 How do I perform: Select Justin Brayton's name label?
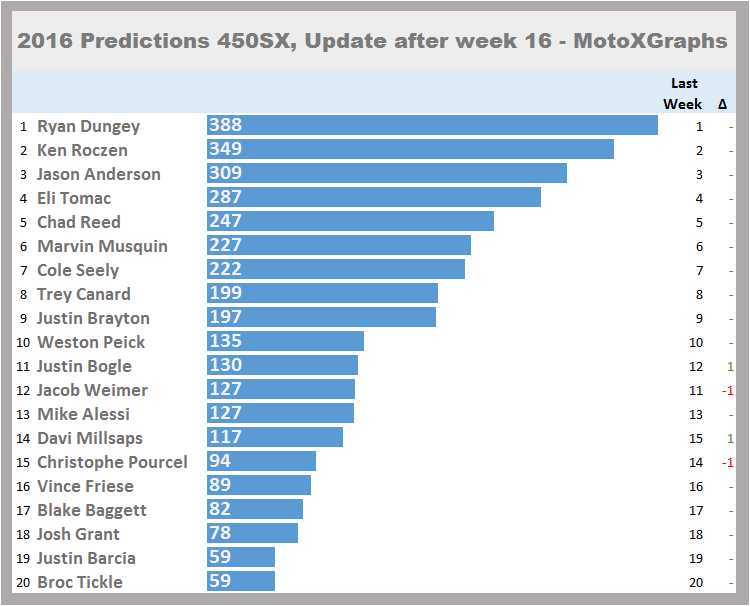pos(93,318)
